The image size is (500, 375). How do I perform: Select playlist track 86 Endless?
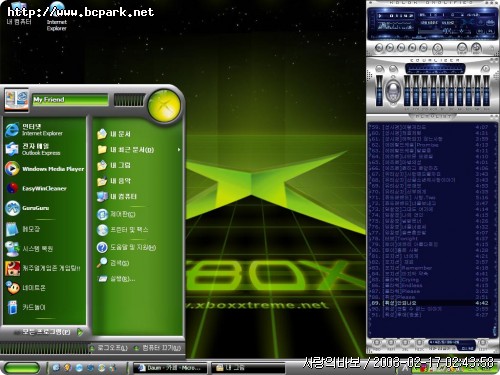(x=430, y=285)
